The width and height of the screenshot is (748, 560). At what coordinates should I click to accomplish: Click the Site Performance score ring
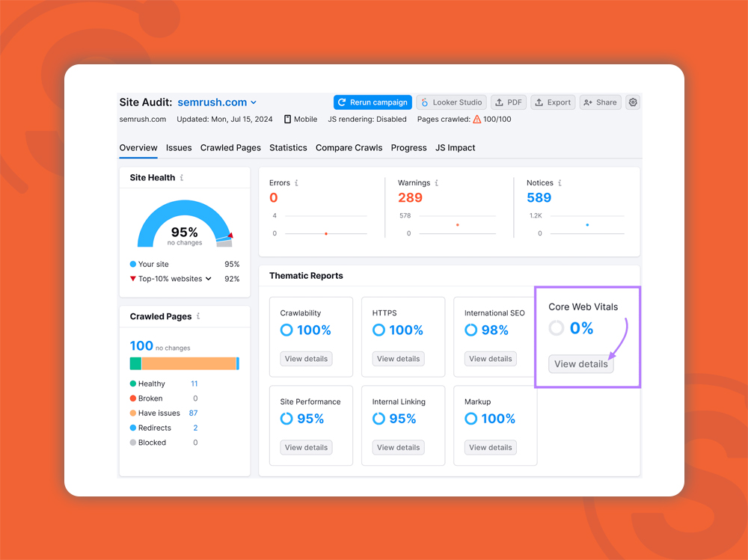pos(286,419)
